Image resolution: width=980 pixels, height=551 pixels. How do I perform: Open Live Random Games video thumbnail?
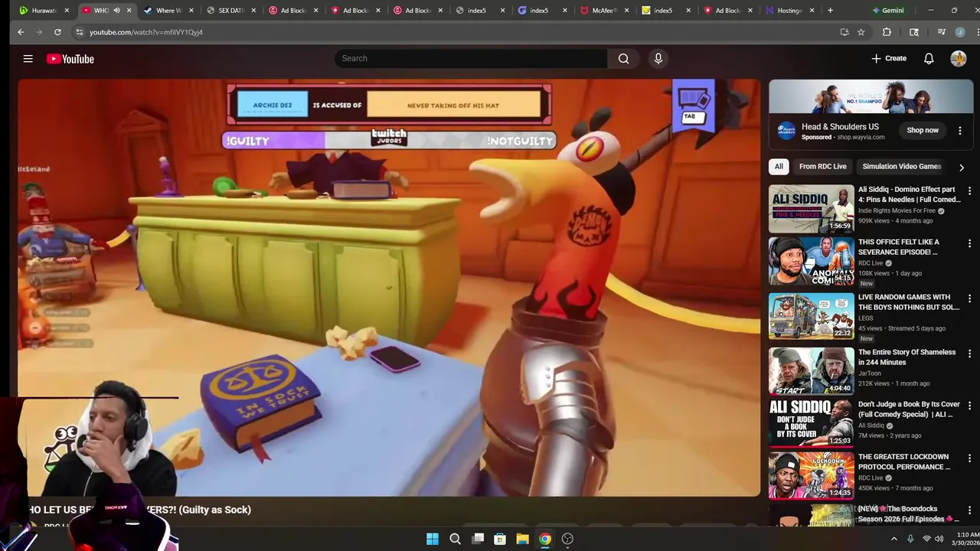812,316
